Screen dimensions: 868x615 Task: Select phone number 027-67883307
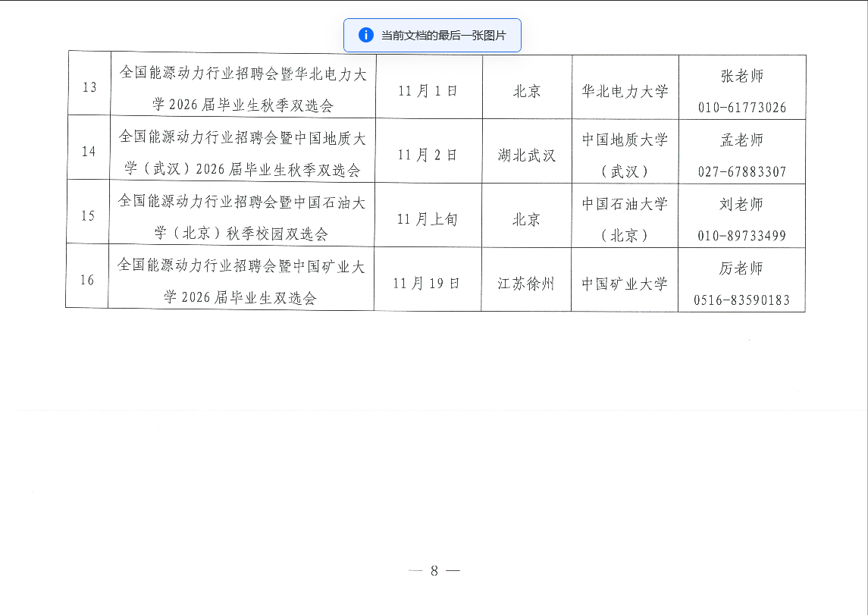[x=742, y=172]
